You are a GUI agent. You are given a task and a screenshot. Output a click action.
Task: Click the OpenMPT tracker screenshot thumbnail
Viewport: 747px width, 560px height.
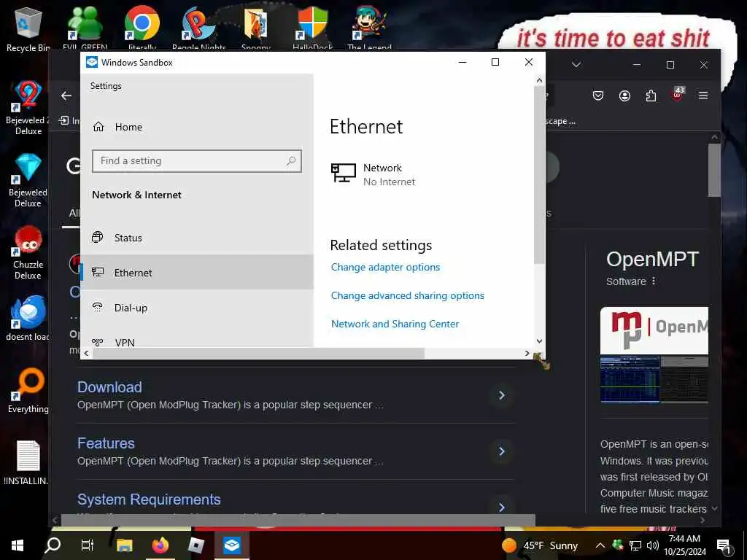coord(630,379)
